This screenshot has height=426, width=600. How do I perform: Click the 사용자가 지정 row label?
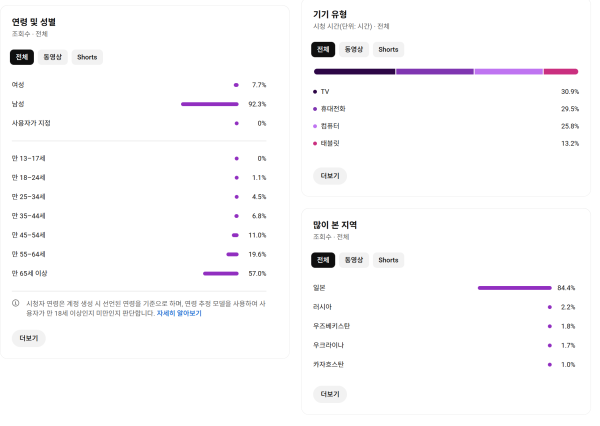tap(31, 123)
